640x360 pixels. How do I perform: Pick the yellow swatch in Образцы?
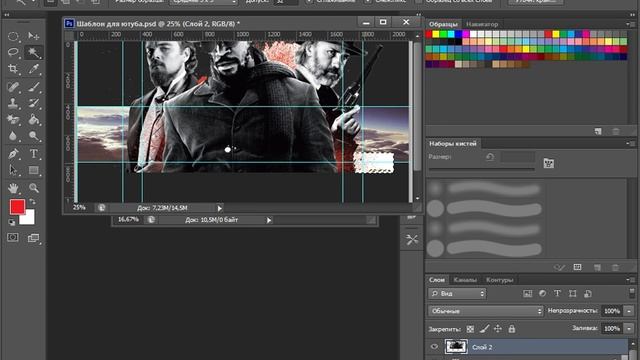[x=436, y=34]
